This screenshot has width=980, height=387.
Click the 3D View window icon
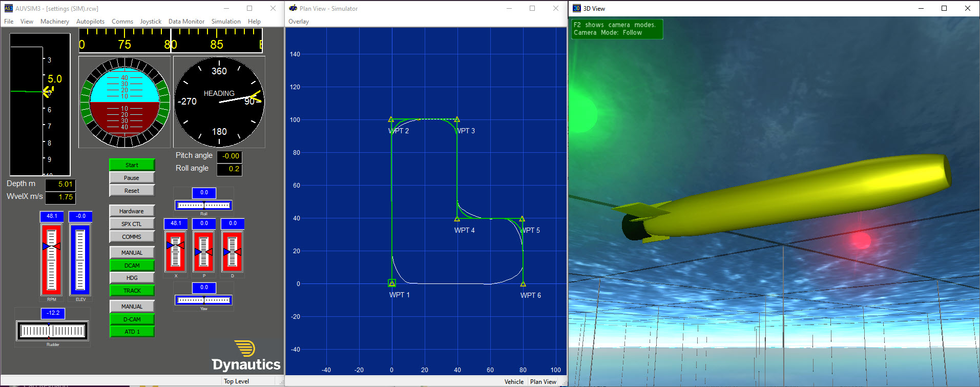coord(576,8)
